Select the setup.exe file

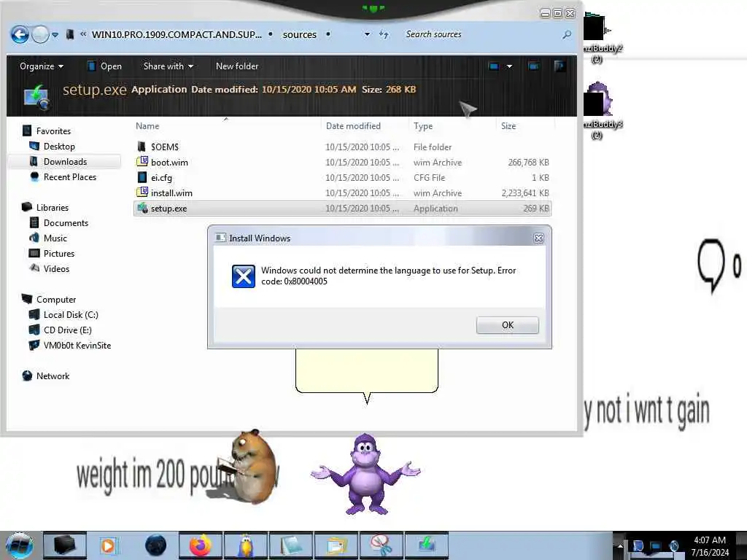pyautogui.click(x=342, y=208)
